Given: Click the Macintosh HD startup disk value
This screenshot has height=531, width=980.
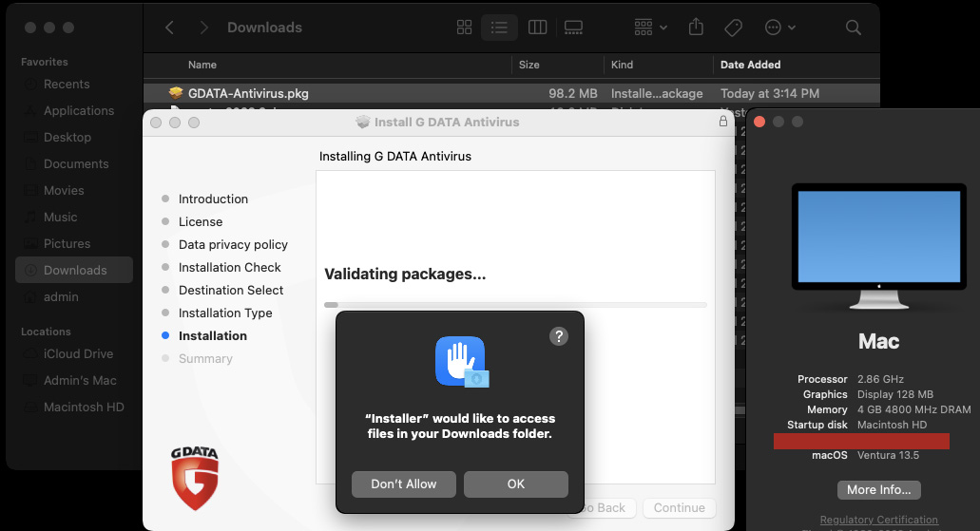Looking at the screenshot, I should [892, 425].
